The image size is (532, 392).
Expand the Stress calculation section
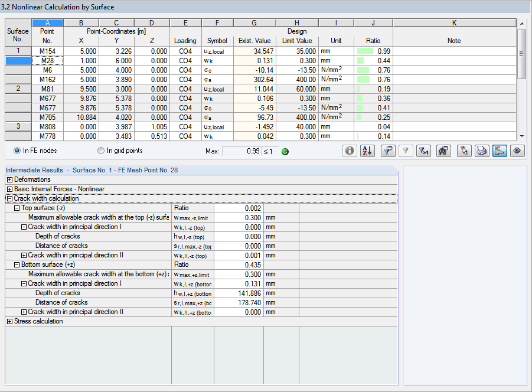(10, 321)
